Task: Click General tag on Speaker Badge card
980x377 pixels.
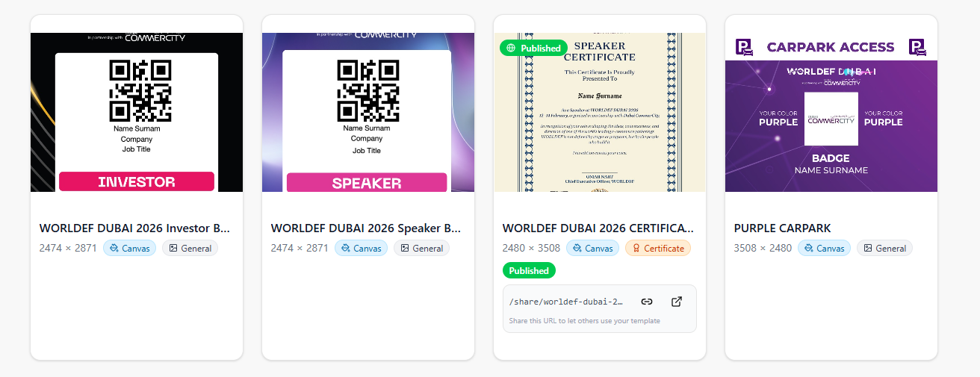Action: [x=421, y=249]
